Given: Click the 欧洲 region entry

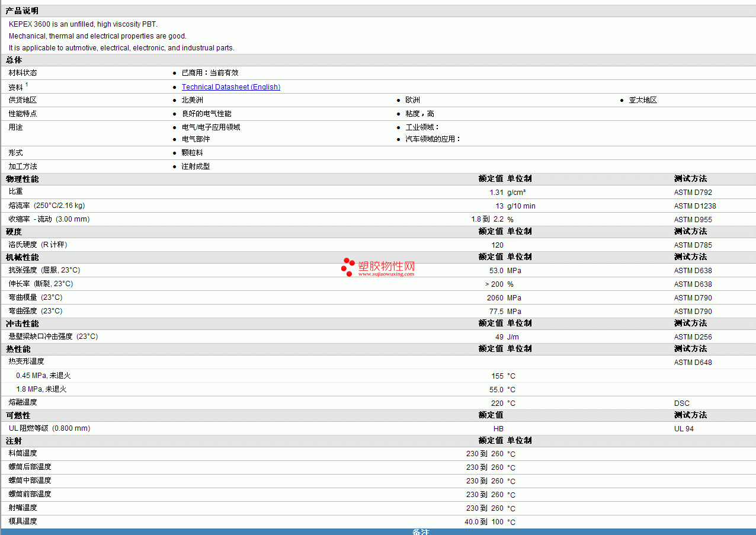Looking at the screenshot, I should coord(413,100).
